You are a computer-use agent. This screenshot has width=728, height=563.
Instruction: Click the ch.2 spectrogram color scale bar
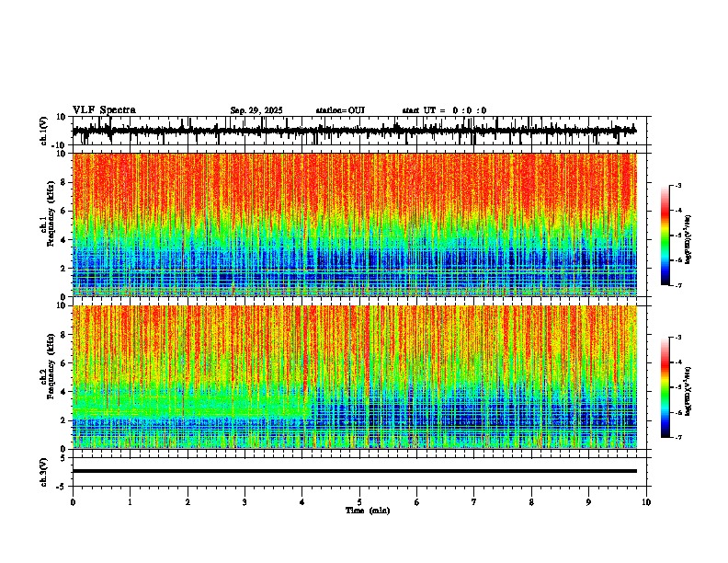click(665, 387)
